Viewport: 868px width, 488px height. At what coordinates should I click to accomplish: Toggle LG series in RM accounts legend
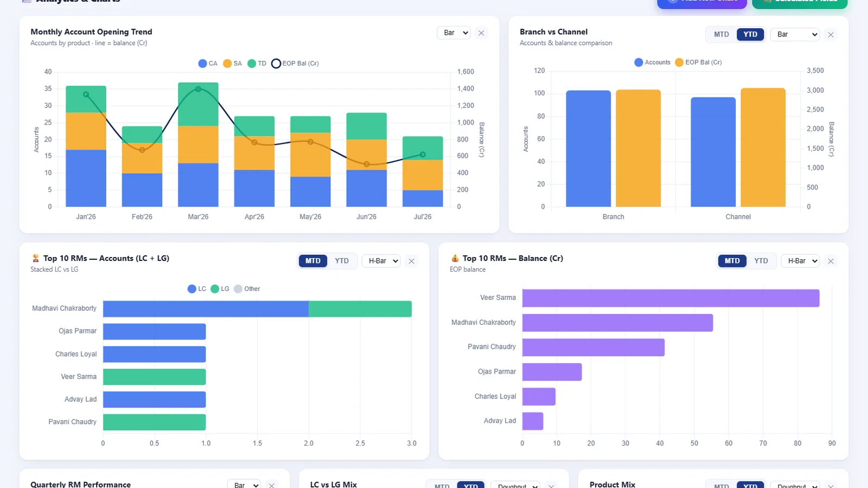(220, 289)
